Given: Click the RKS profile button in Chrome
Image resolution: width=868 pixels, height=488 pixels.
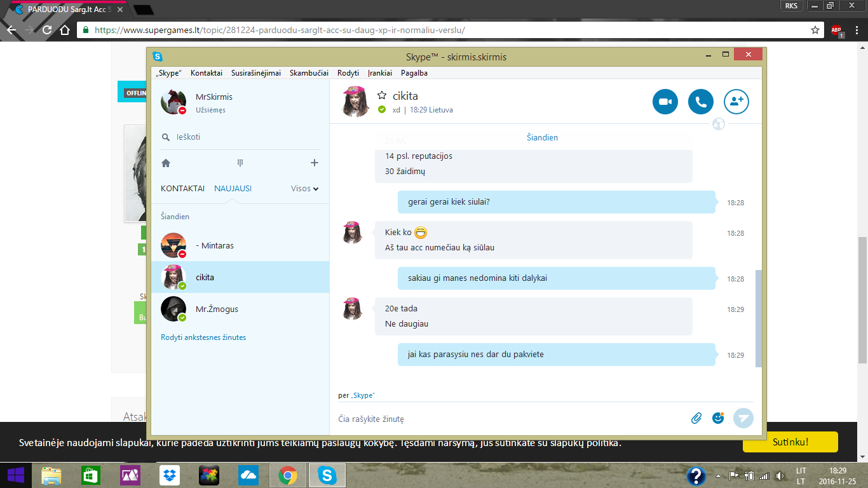Looking at the screenshot, I should (x=791, y=5).
